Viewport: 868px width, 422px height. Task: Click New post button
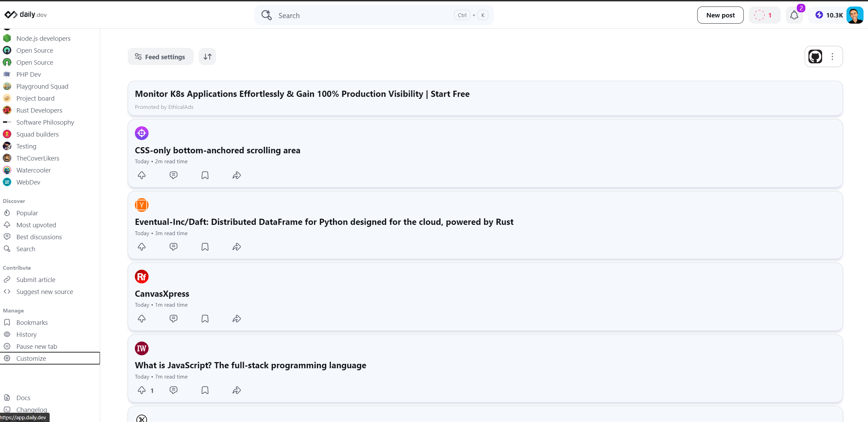(720, 15)
